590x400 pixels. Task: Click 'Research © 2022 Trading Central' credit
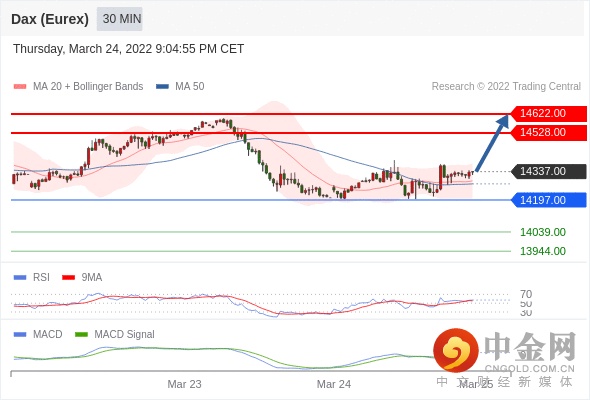(x=506, y=87)
